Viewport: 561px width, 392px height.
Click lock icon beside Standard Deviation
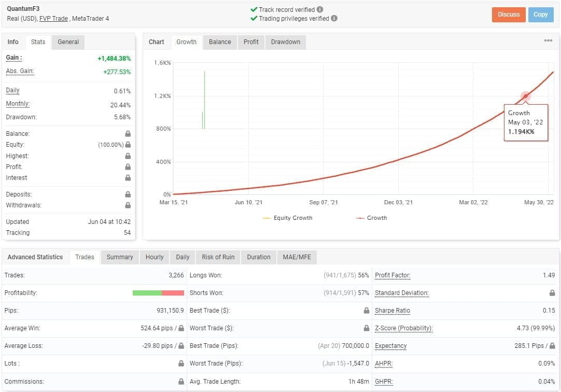tap(552, 293)
